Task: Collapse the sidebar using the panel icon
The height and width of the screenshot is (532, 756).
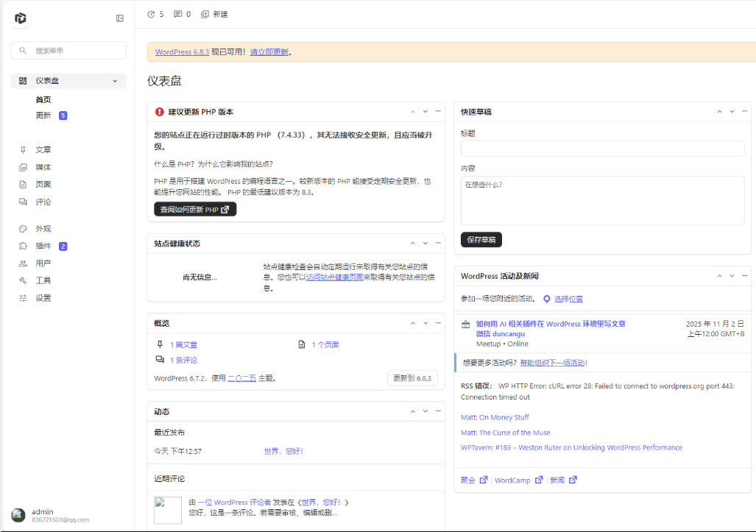Action: (x=119, y=18)
